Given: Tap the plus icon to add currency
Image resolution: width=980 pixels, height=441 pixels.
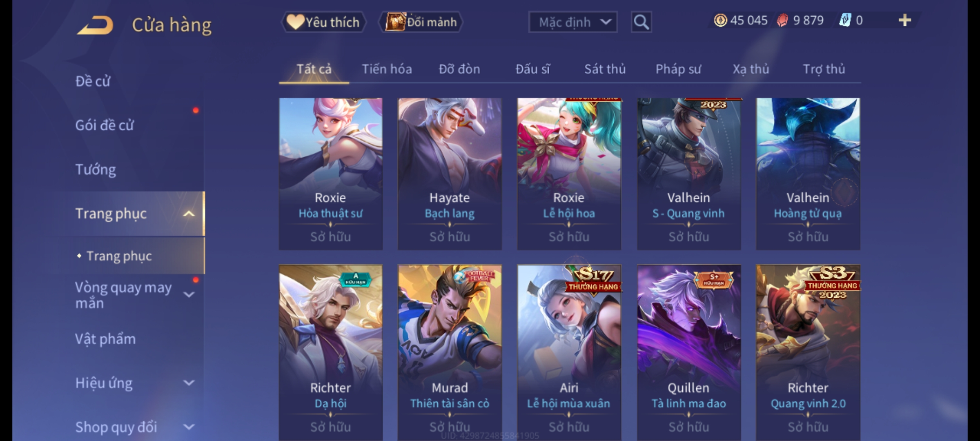Looking at the screenshot, I should [905, 20].
